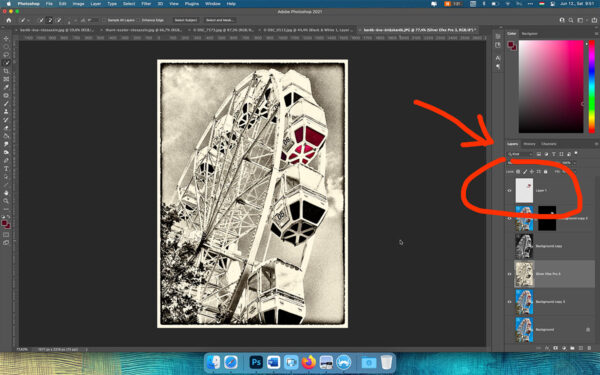Hide the Background copy 4 layer

pos(509,302)
